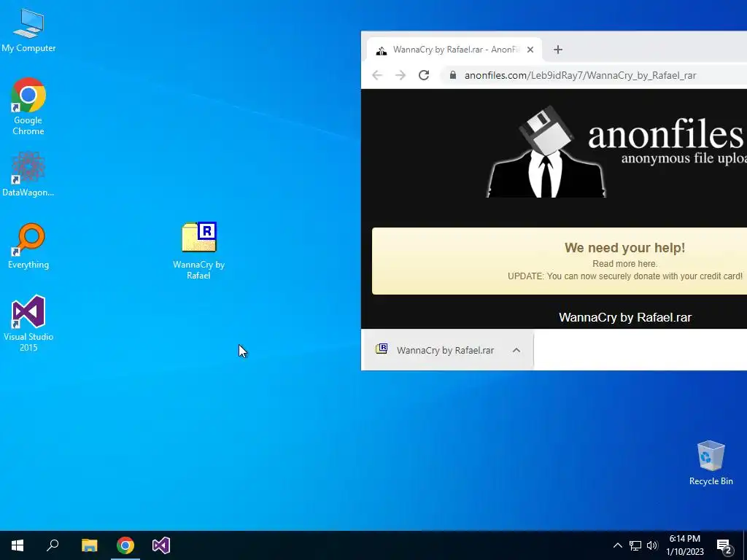Expand the download item options chevron
Image resolution: width=747 pixels, height=560 pixels.
pyautogui.click(x=516, y=350)
